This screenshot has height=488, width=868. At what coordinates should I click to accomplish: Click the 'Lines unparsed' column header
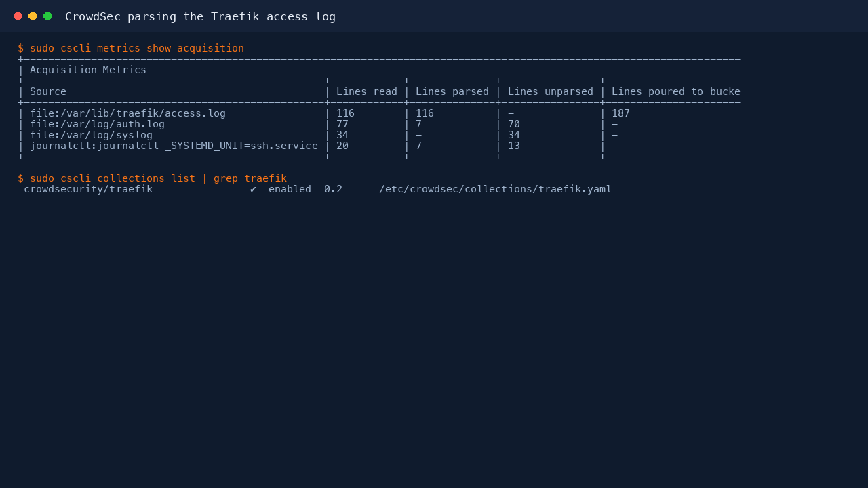(x=551, y=91)
